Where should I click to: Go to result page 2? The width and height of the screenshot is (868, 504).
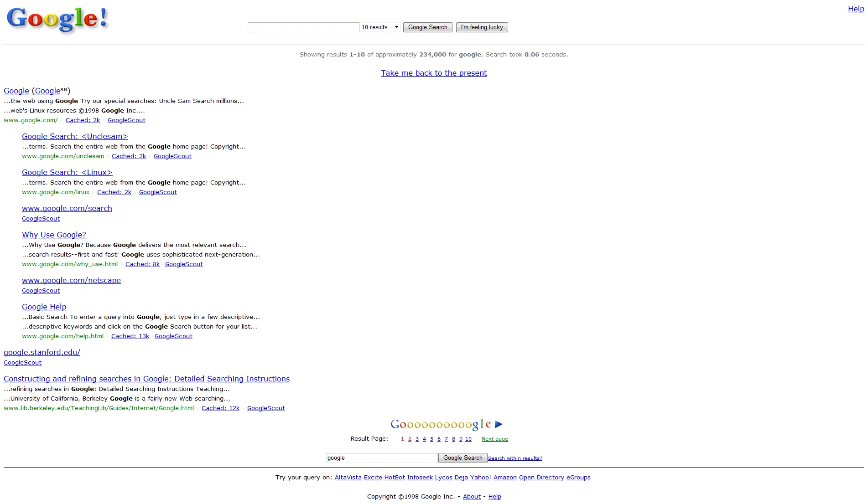pos(410,439)
